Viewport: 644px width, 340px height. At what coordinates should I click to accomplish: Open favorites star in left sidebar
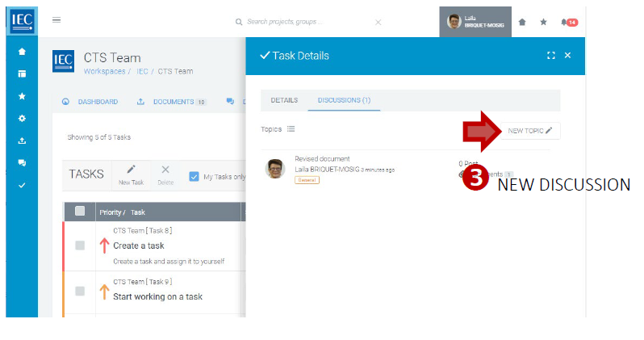(22, 96)
